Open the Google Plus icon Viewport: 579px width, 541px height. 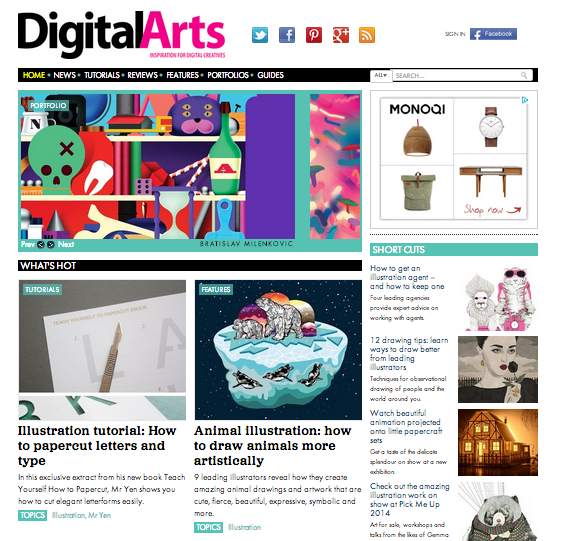341,35
